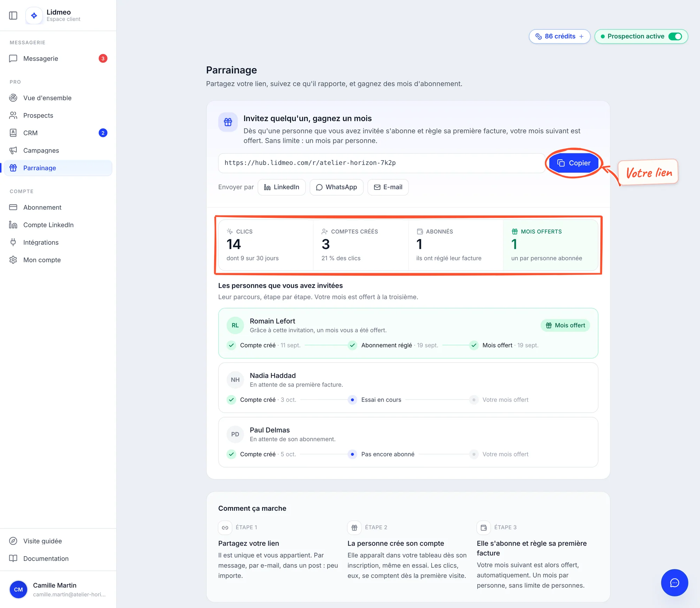Image resolution: width=700 pixels, height=608 pixels.
Task: Click the wallet icon for Étape 3
Action: click(x=484, y=527)
